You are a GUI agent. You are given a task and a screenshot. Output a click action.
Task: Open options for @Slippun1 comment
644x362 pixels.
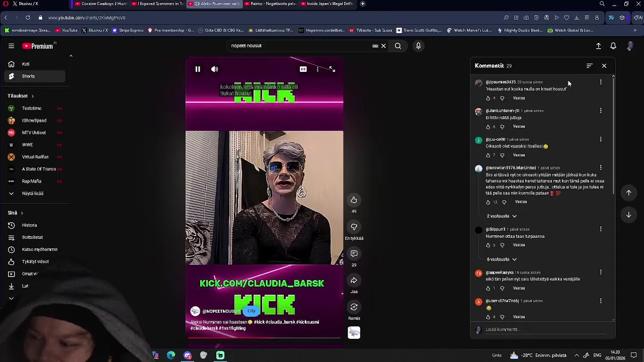(x=600, y=229)
